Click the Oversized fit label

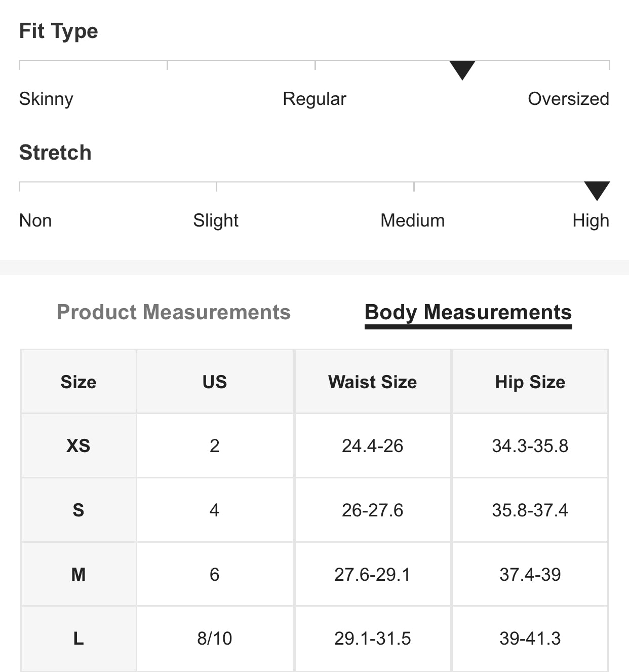(x=568, y=99)
